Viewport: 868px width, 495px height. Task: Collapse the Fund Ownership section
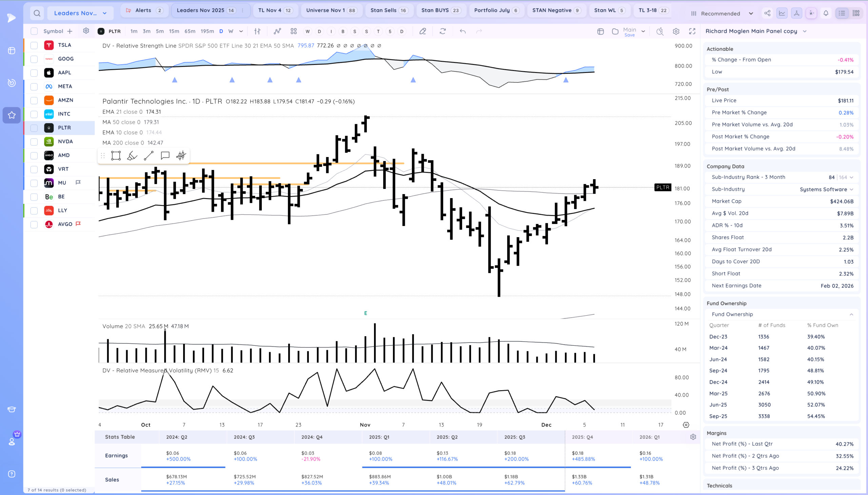[x=851, y=315]
